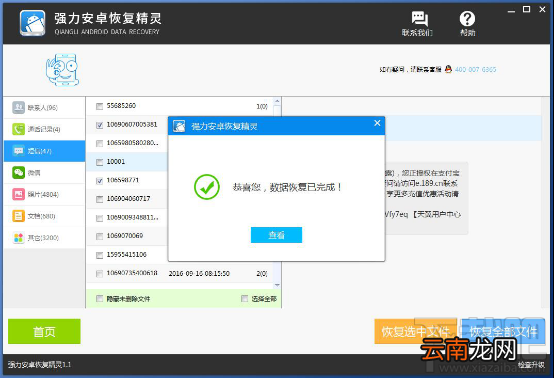Tick the checkbox for 55685260
Image resolution: width=554 pixels, height=378 pixels.
pos(100,106)
